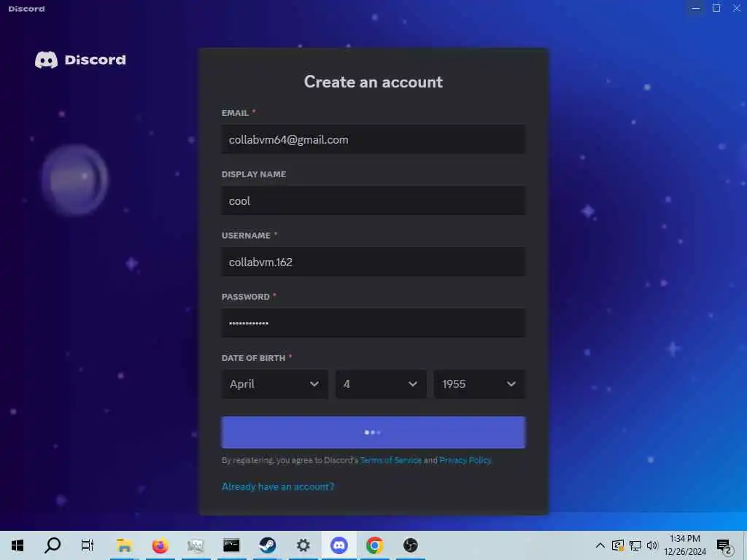The width and height of the screenshot is (747, 560).
Task: Open the taskbar clock showing 1:34 PM
Action: tap(684, 545)
